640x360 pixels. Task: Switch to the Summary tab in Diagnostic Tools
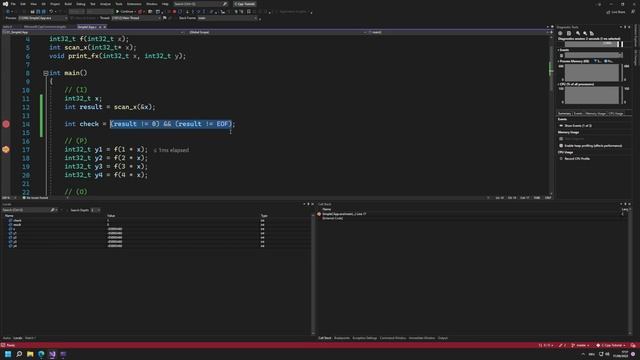point(564,113)
